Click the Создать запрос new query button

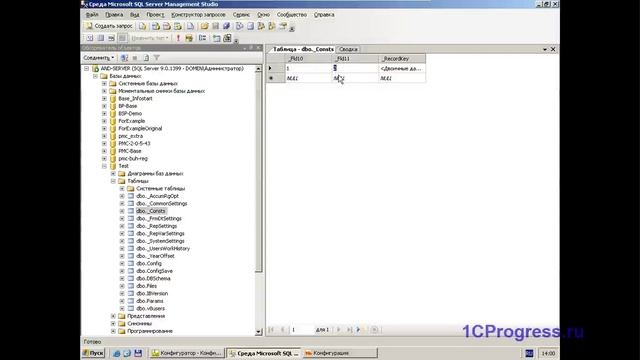coord(109,26)
